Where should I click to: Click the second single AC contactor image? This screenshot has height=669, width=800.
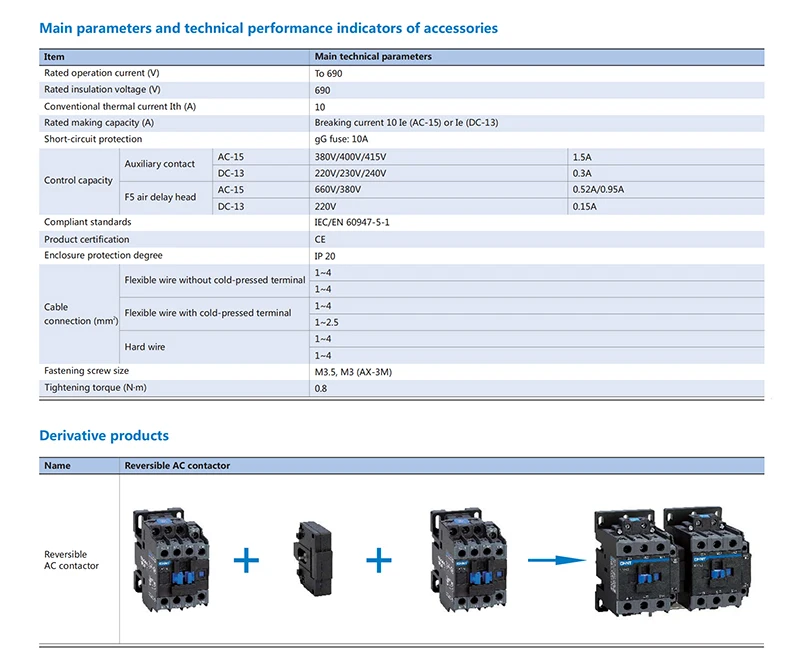[x=468, y=559]
